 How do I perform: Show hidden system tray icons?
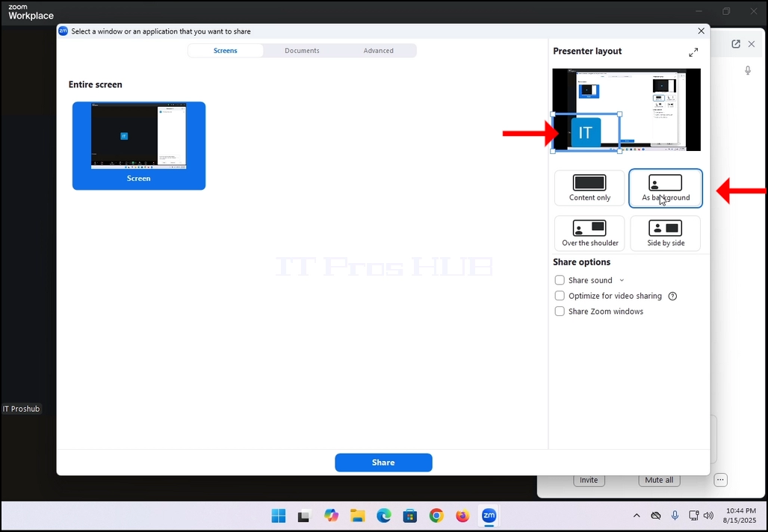(x=637, y=516)
